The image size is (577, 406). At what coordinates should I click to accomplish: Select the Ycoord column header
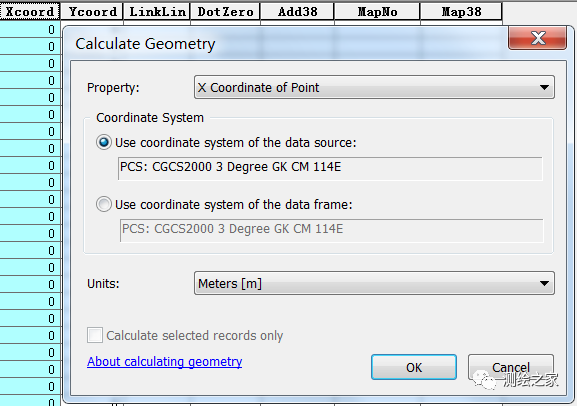[x=92, y=11]
